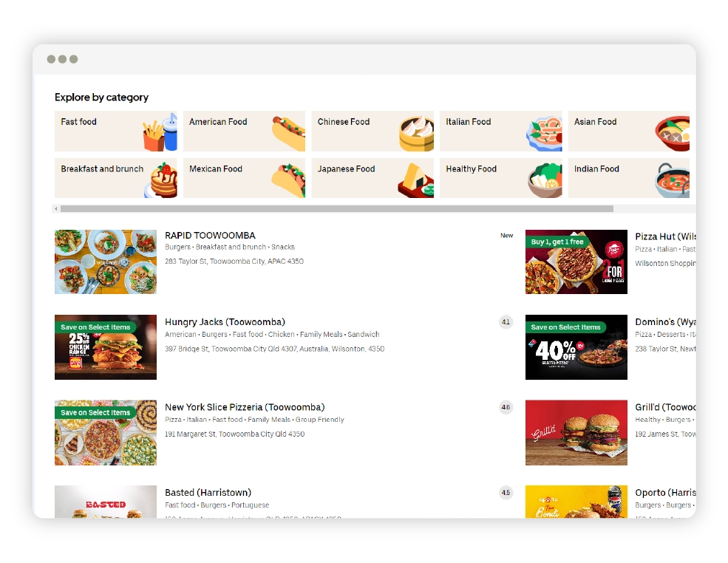Select the Japanese Food onigiri tile

click(372, 178)
